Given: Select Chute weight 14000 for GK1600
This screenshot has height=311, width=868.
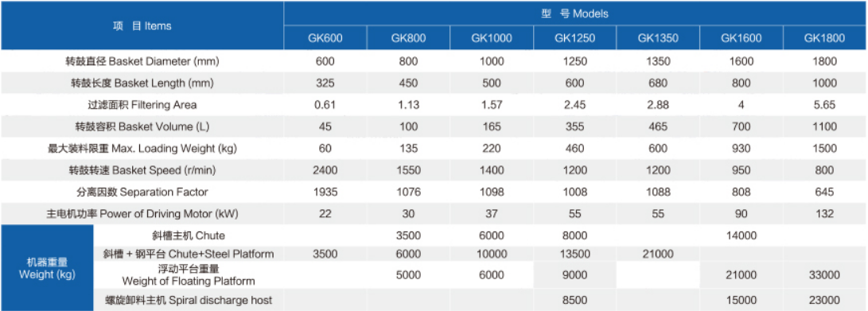Looking at the screenshot, I should point(741,235).
